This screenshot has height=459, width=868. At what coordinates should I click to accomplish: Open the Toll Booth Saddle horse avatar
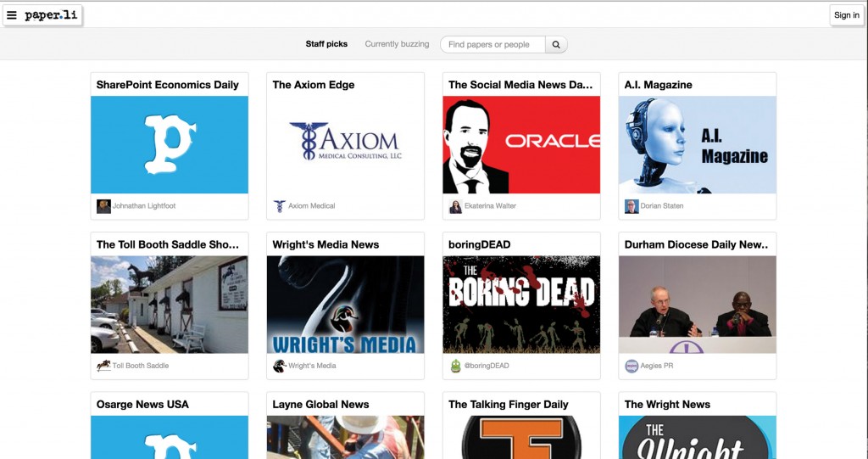coord(103,366)
